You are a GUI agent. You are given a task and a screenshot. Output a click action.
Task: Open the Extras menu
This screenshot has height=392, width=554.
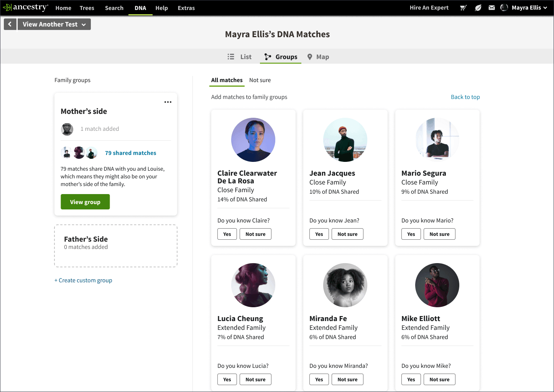[x=186, y=8]
